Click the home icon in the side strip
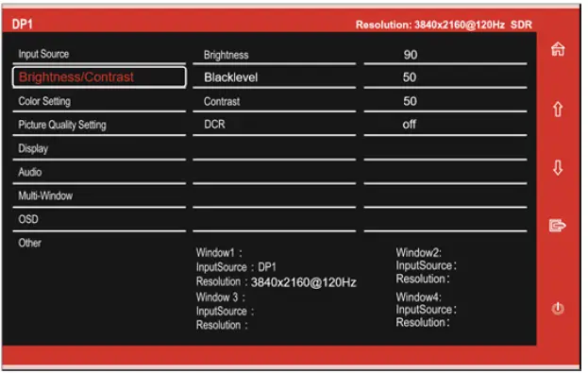This screenshot has width=588, height=373. tap(558, 49)
